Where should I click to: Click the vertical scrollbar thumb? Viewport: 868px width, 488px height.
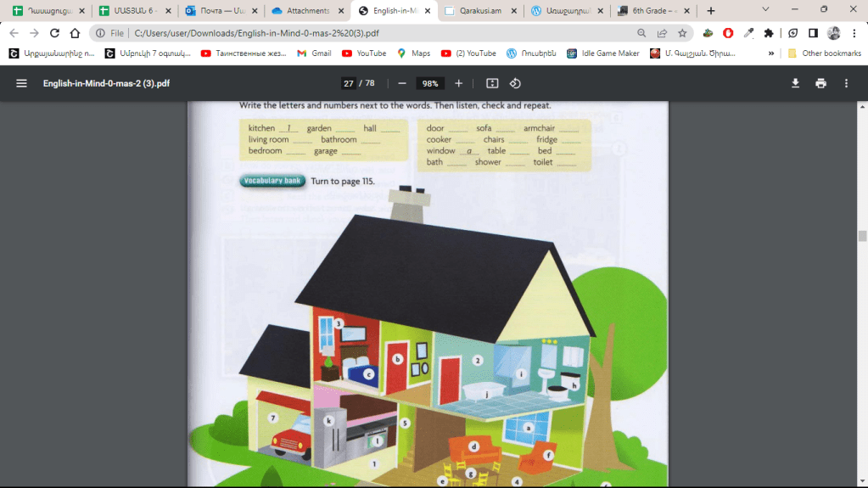[862, 236]
